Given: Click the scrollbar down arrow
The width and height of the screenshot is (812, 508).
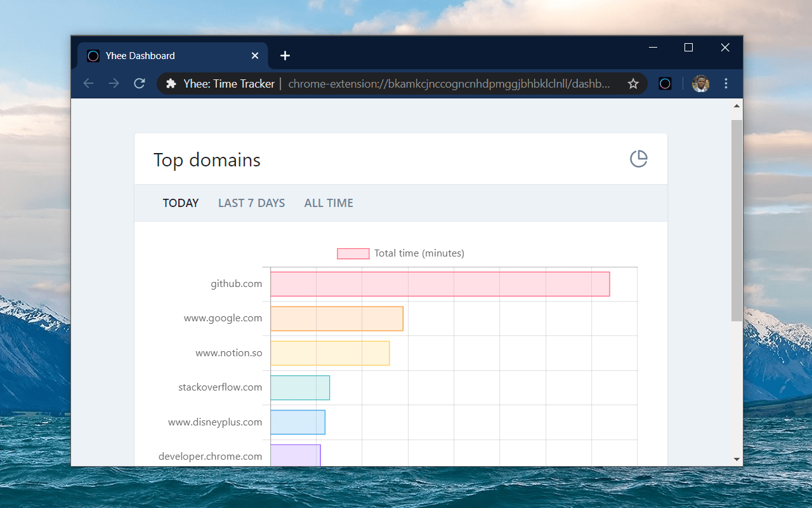Looking at the screenshot, I should click(x=737, y=459).
